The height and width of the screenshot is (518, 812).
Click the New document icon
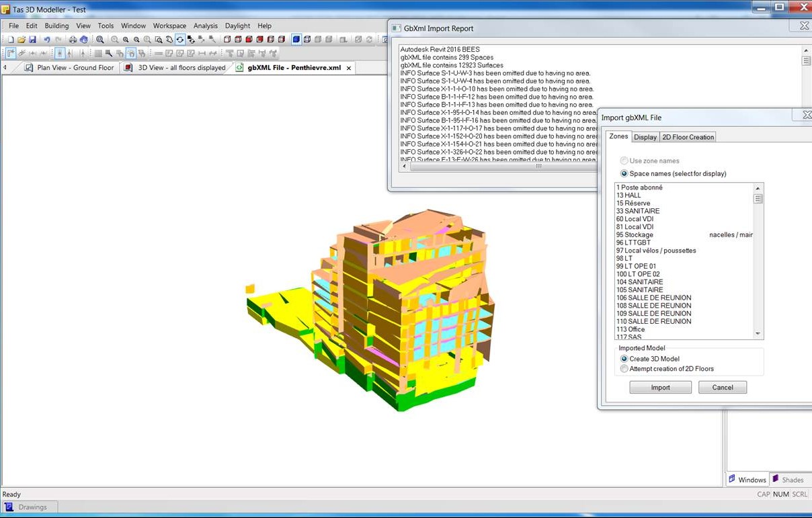click(x=11, y=40)
